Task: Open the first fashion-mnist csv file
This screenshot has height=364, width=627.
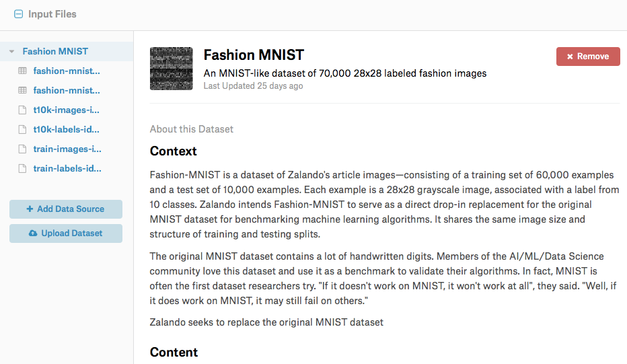Action: point(67,71)
